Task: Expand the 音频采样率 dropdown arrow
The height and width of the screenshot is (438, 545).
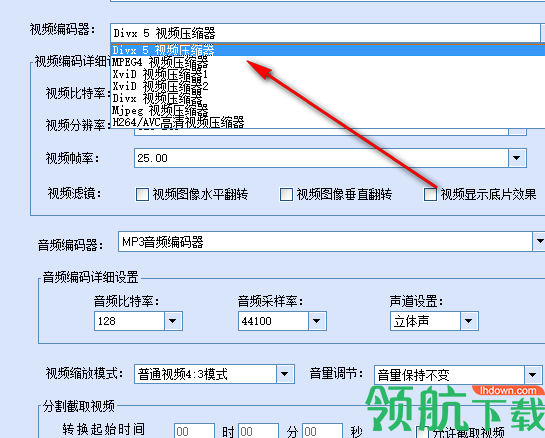Action: click(x=317, y=321)
